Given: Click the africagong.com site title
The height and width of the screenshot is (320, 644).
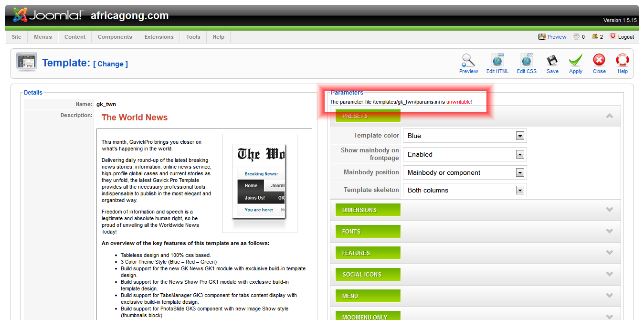Looking at the screenshot, I should 130,16.
